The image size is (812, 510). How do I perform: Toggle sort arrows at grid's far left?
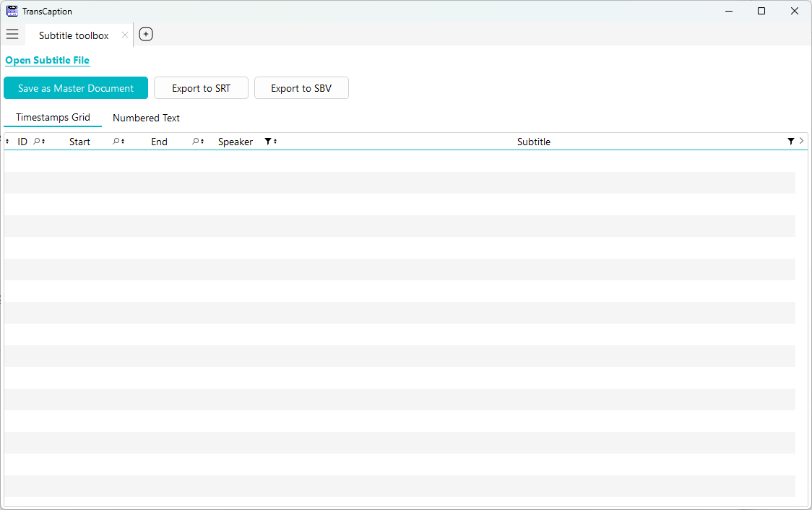pos(7,142)
